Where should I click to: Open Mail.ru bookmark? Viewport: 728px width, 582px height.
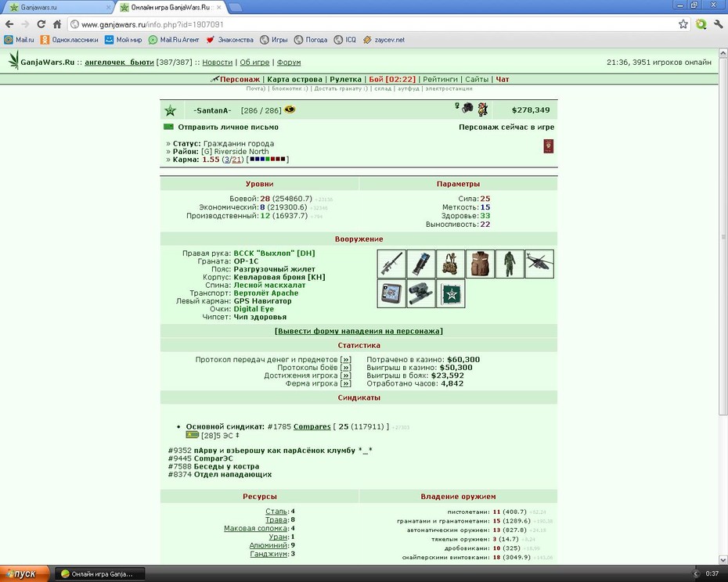point(19,40)
